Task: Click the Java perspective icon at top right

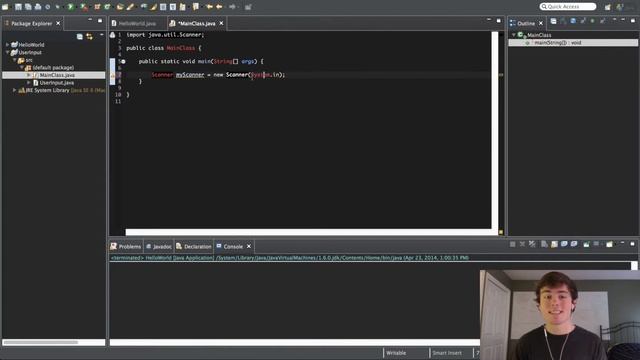Action: click(620, 7)
